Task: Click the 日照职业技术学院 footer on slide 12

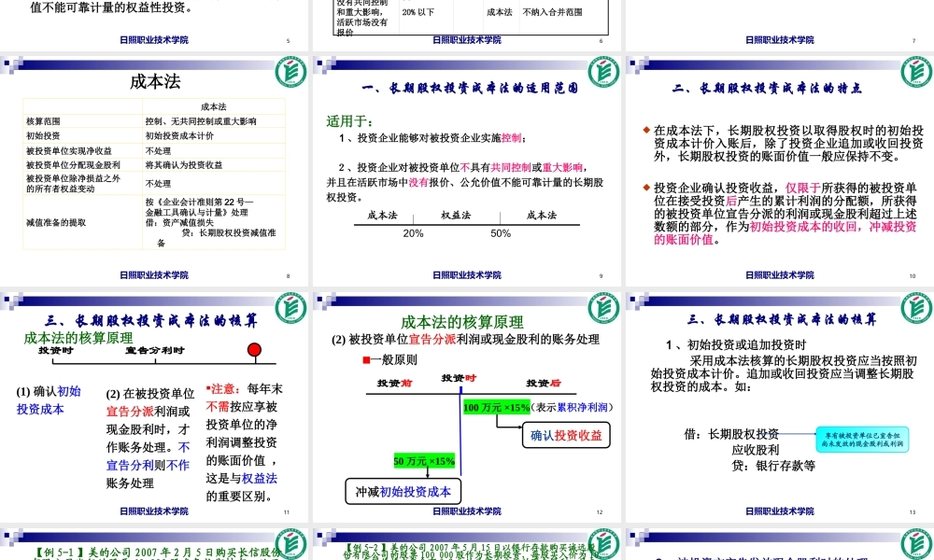Action: point(467,511)
